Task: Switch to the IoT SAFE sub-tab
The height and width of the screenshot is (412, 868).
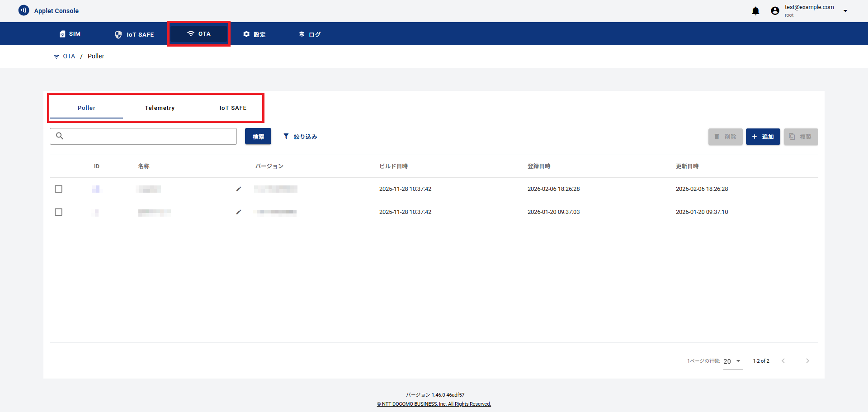Action: (233, 108)
